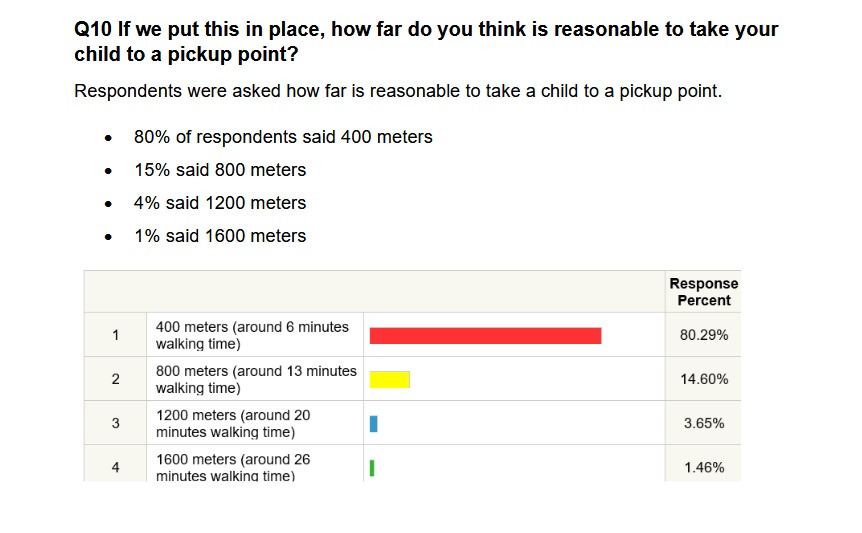The image size is (862, 533).
Task: Select the '800 meters (around 13 minutes)' row label
Action: point(256,379)
